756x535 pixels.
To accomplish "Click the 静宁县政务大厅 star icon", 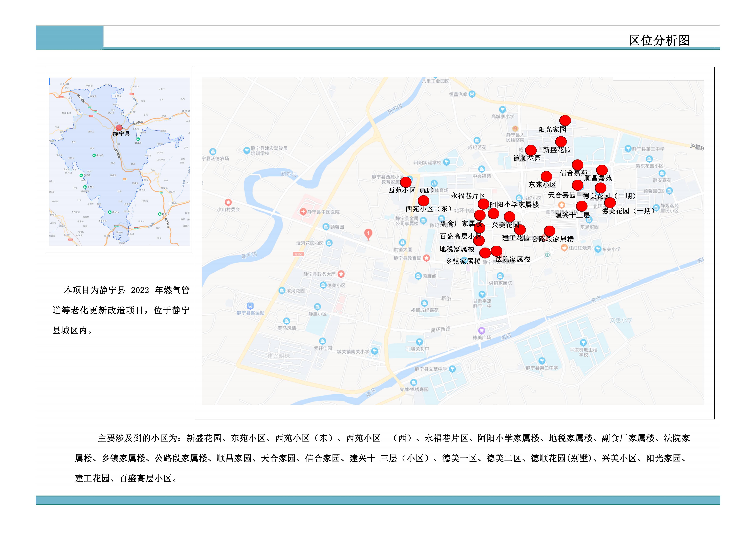I will pyautogui.click(x=341, y=274).
